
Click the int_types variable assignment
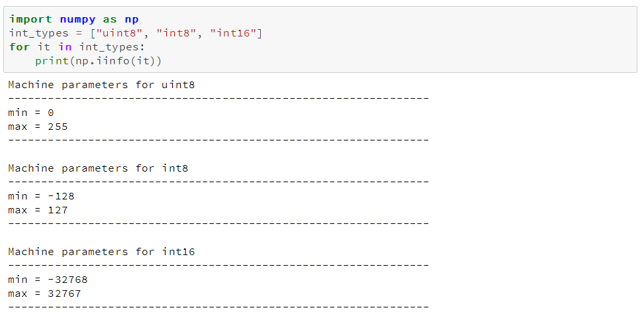click(x=38, y=33)
